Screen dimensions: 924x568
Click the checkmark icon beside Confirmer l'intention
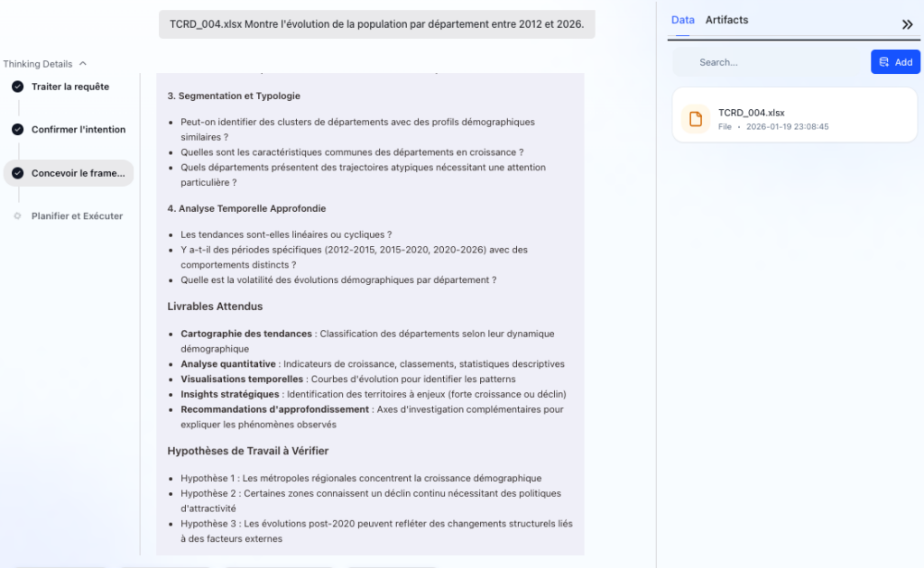point(17,130)
